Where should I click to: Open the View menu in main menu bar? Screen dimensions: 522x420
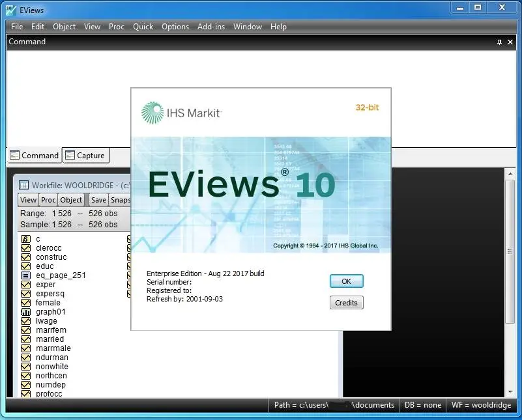tap(93, 27)
